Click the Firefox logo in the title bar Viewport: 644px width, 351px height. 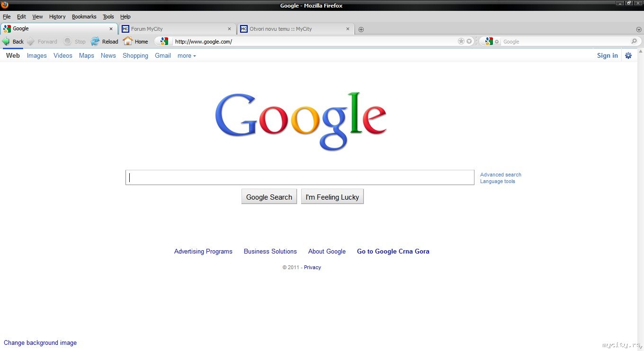tap(5, 5)
